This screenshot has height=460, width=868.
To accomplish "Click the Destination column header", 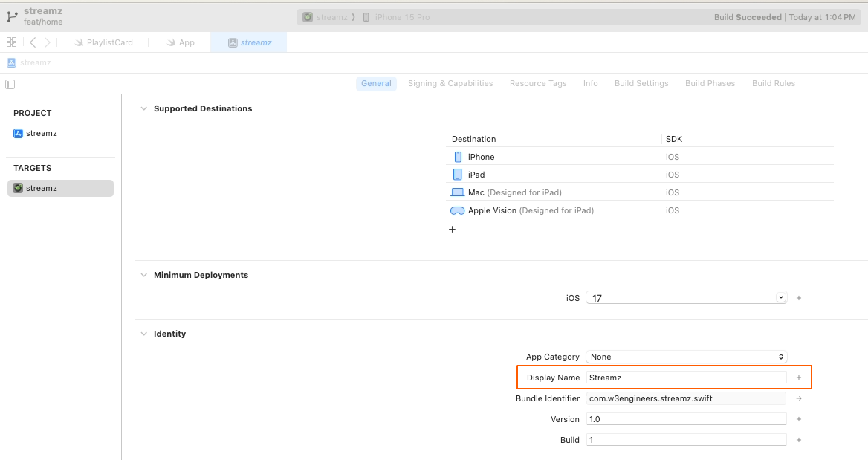I will point(474,139).
